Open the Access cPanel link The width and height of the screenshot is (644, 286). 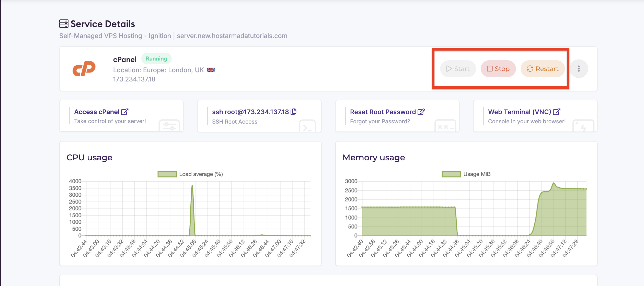(97, 112)
